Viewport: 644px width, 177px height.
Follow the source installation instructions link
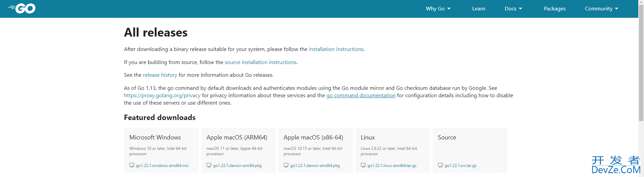pyautogui.click(x=260, y=62)
